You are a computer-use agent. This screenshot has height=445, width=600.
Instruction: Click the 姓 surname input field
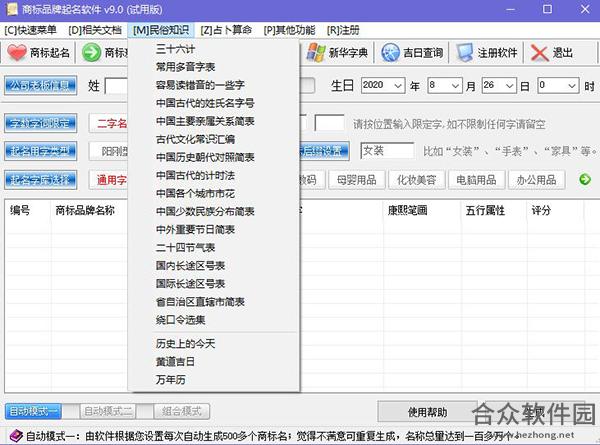coord(117,86)
